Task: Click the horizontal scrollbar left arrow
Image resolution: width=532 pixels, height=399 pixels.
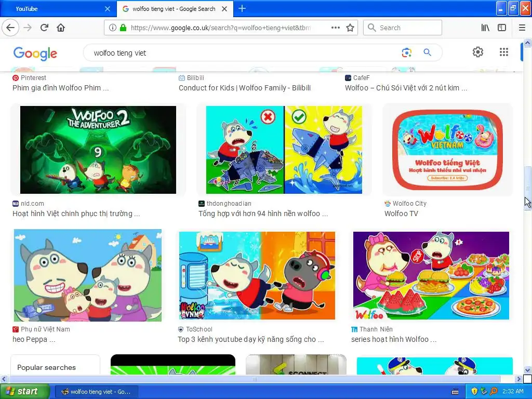Action: pos(4,379)
